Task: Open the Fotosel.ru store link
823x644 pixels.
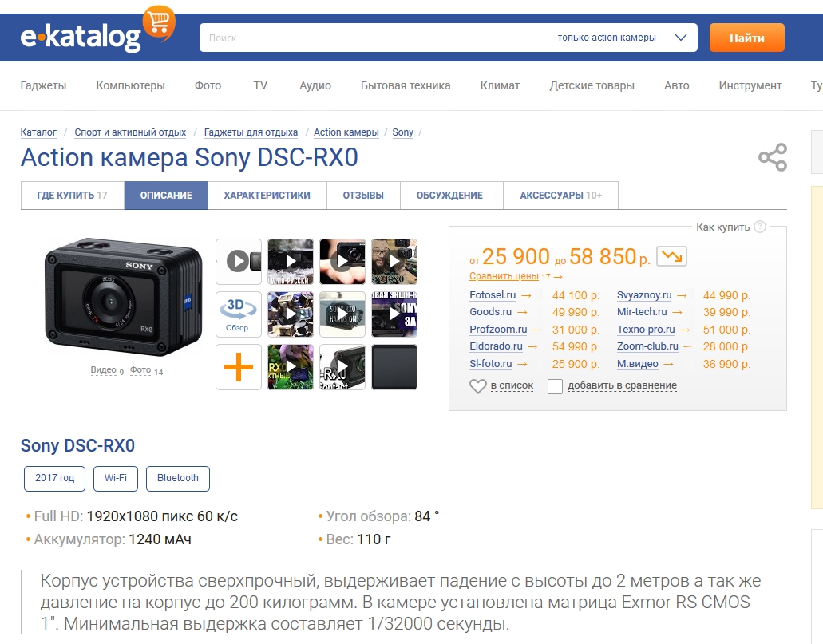Action: click(498, 295)
